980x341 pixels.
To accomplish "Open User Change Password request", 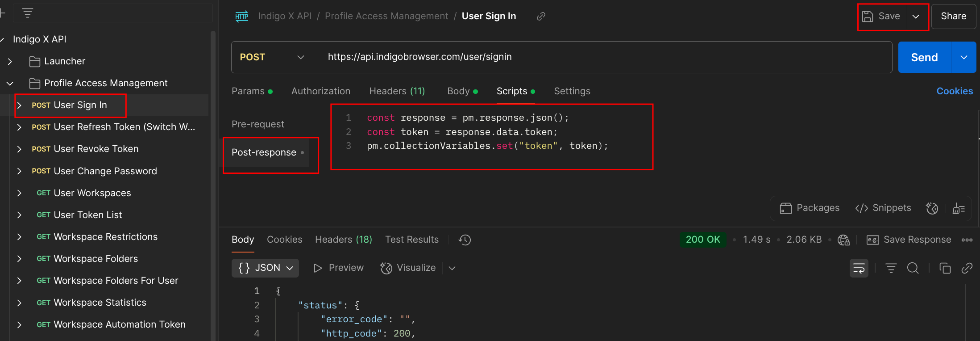I will (94, 171).
